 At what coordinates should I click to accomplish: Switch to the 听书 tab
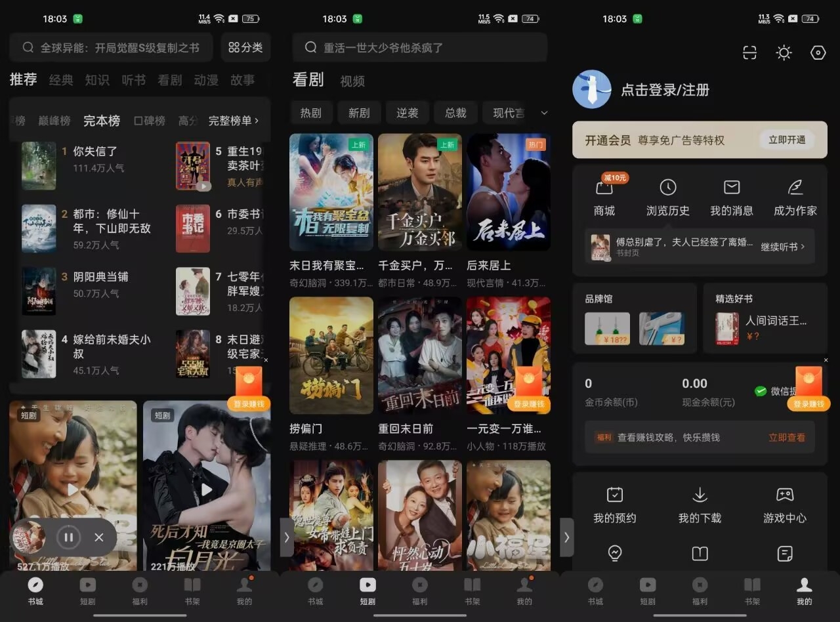[x=133, y=80]
